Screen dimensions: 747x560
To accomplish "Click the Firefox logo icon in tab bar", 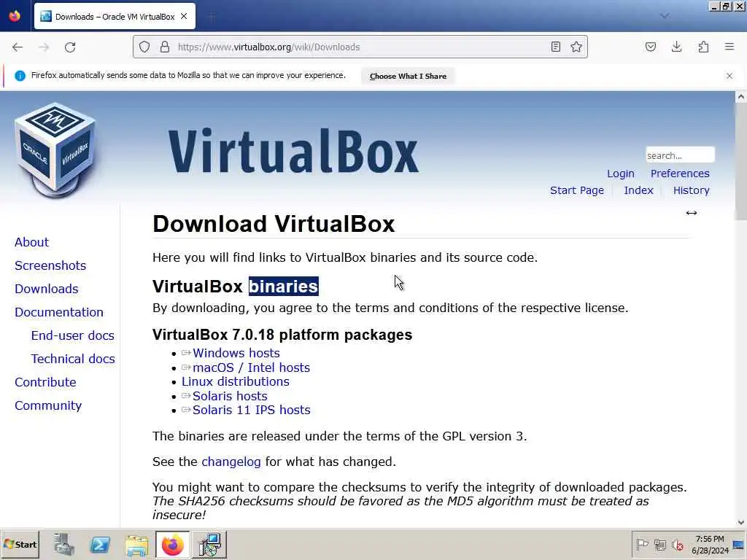I will tap(15, 16).
